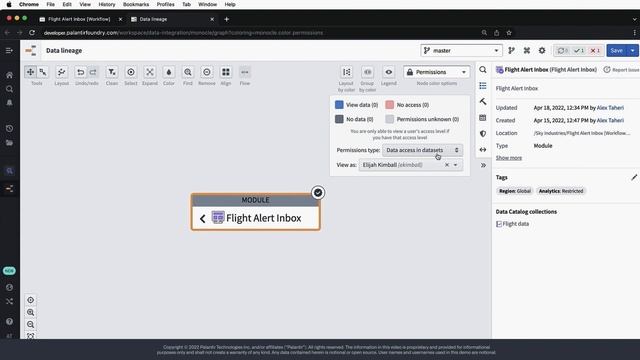Viewport: 640px width, 360px height.
Task: Open the master branch dropdown
Action: pyautogui.click(x=461, y=51)
